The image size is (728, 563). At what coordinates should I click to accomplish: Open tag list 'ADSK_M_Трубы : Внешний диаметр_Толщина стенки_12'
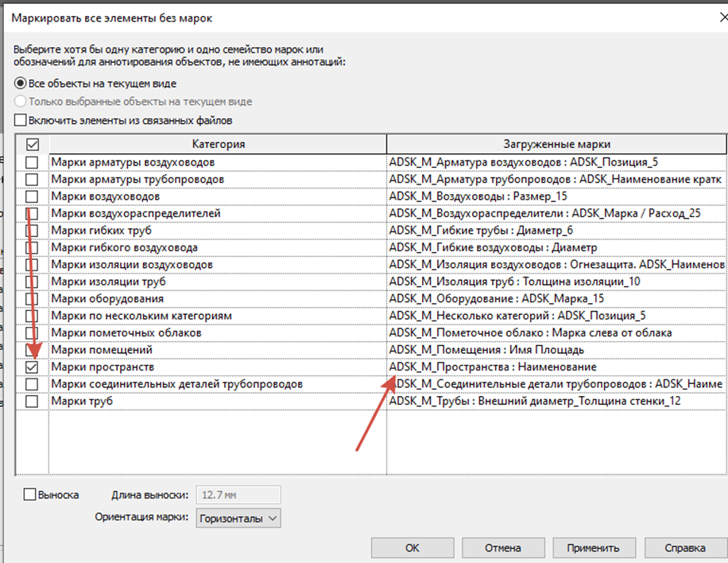556,401
